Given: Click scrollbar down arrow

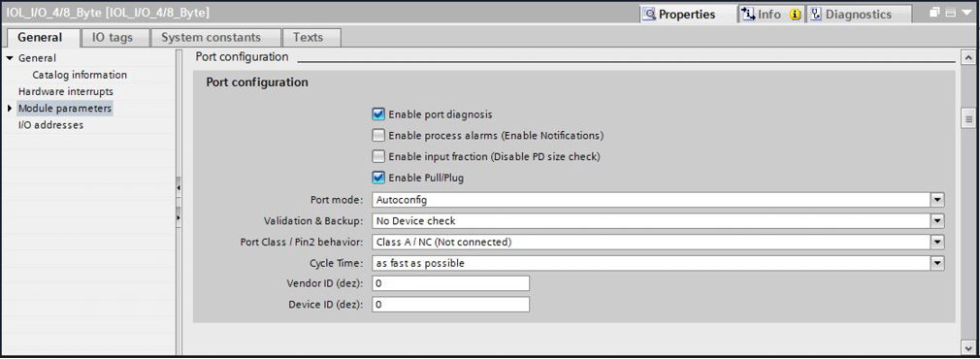Looking at the screenshot, I should (x=968, y=347).
